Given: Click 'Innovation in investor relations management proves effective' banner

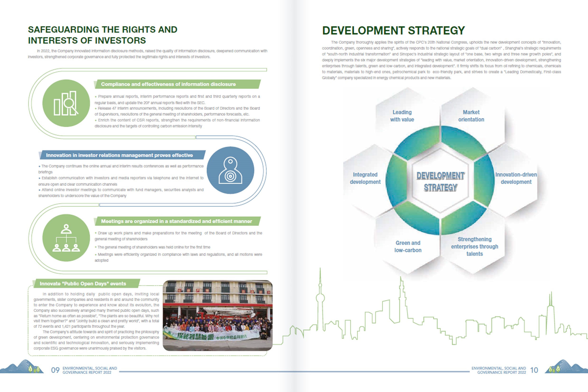Looking at the screenshot, I should (122, 155).
